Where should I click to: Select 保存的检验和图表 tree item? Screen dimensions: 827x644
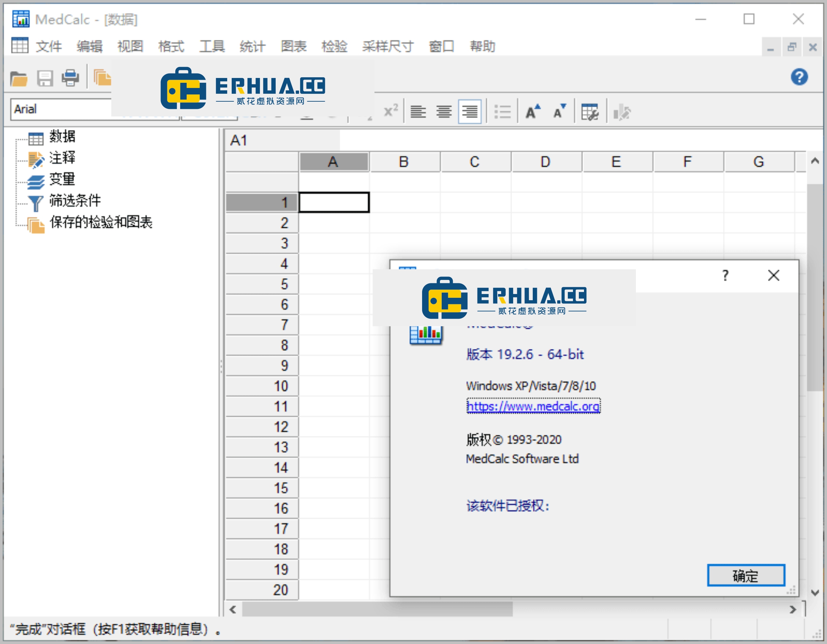coord(101,223)
